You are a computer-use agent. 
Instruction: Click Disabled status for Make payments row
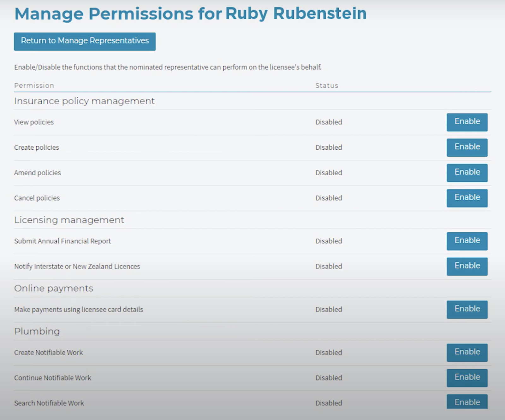(x=329, y=309)
